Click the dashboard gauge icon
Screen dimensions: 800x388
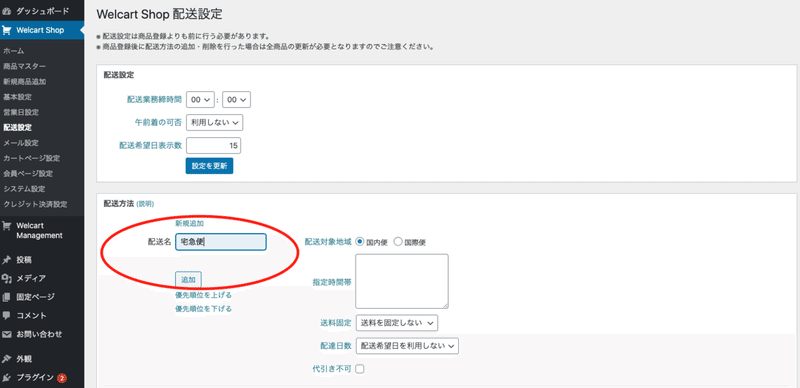7,11
